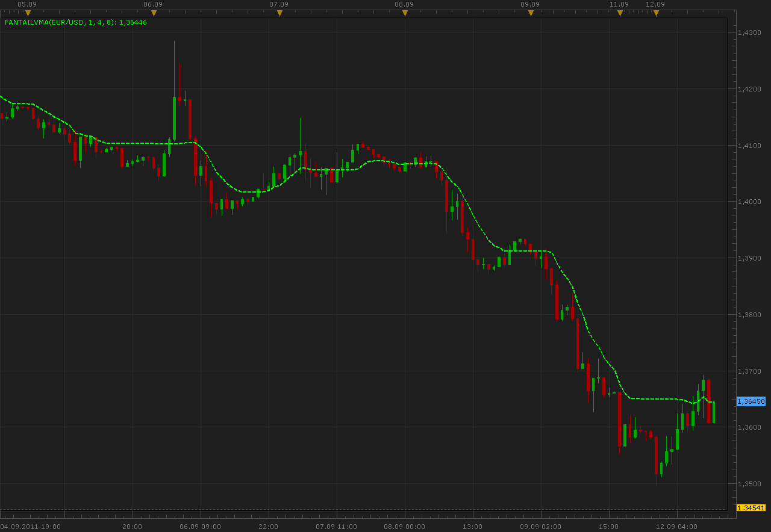Image resolution: width=771 pixels, height=532 pixels.
Task: Click the 08.09 00:00 time label
Action: click(x=404, y=527)
